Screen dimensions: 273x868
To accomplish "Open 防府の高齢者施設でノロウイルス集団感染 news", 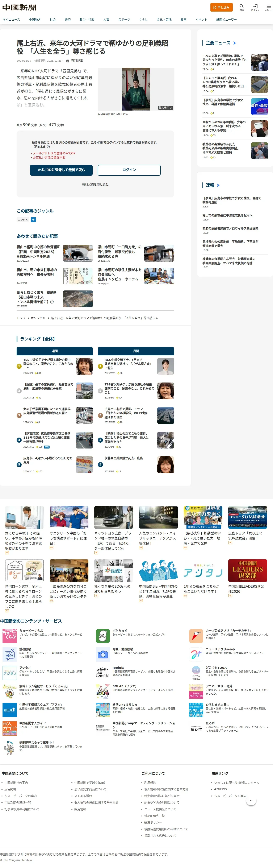I will (x=230, y=228).
